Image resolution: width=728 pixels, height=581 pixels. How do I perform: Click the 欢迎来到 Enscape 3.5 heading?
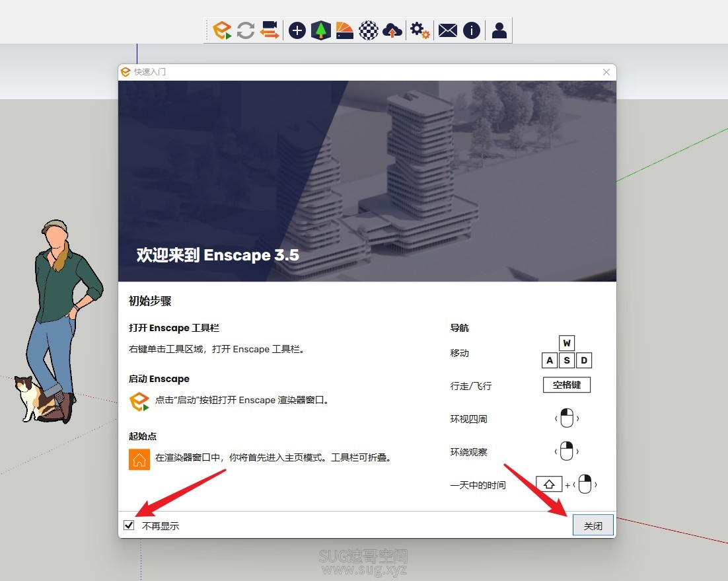pos(218,255)
